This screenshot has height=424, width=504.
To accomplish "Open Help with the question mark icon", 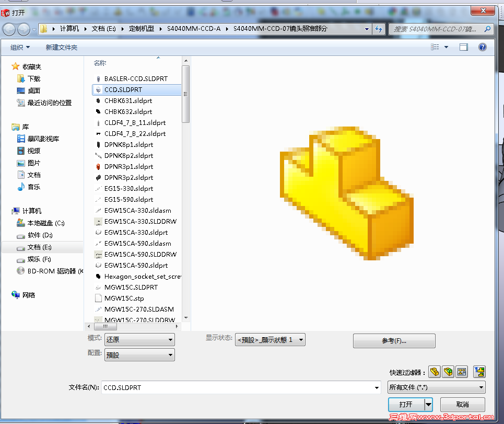I will [482, 47].
